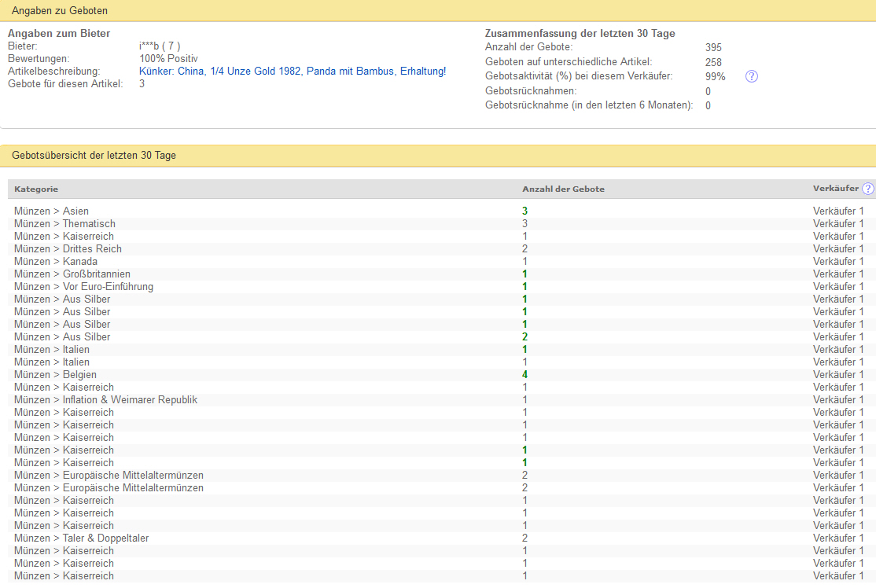
Task: Click the Verkäufer column header text
Action: (835, 189)
